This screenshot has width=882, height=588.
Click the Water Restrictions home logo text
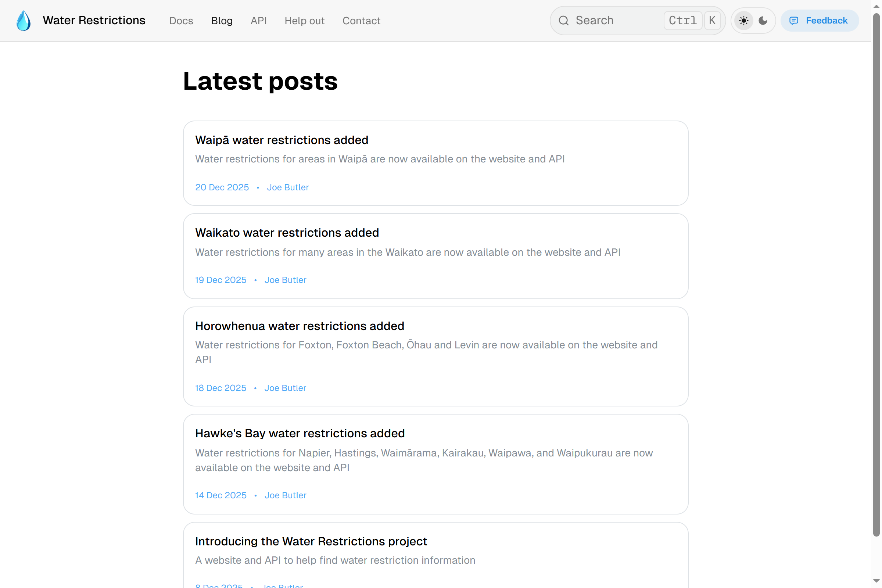94,21
